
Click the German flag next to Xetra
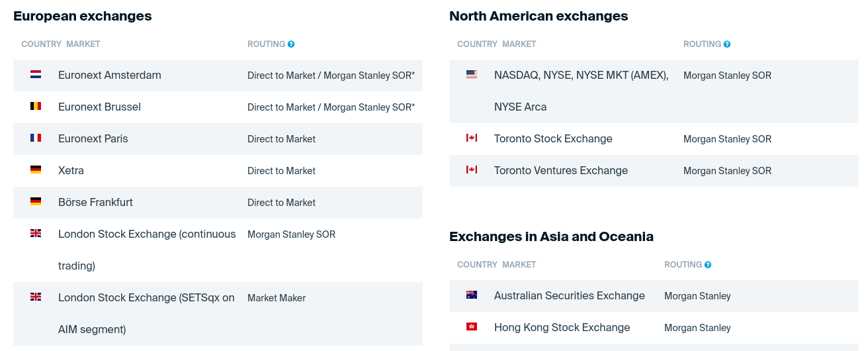tap(36, 170)
